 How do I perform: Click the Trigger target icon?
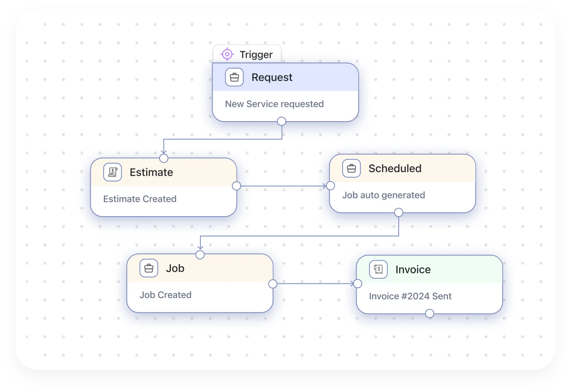(227, 54)
